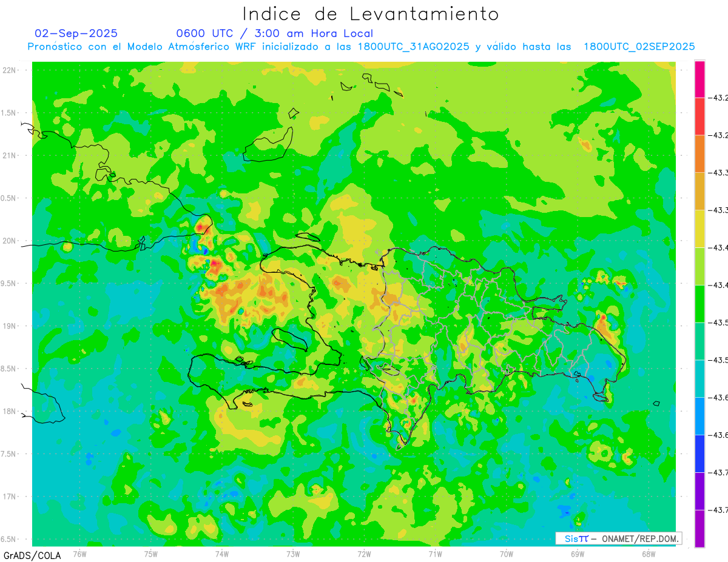Pick the orange swatch in the color legend

point(699,154)
